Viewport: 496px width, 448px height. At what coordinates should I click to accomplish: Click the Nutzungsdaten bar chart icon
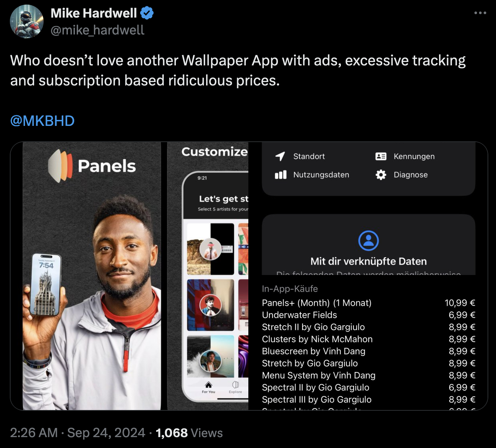pyautogui.click(x=280, y=175)
